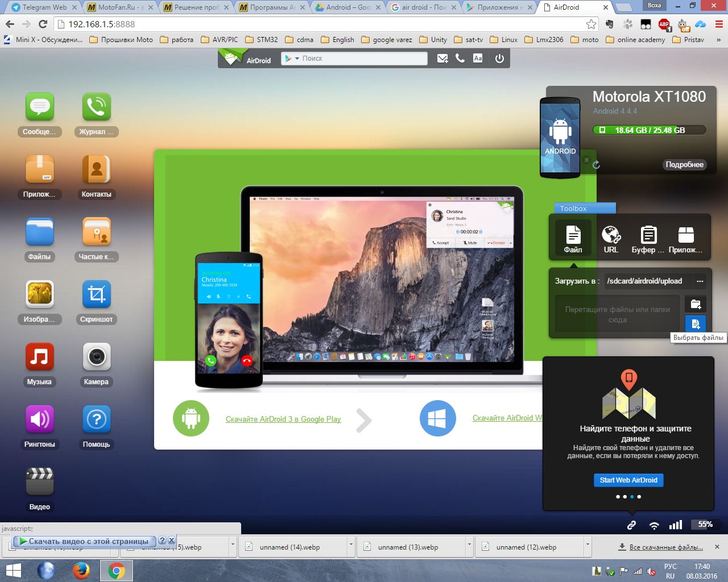Switch to the MotoFan.Ru tab
Image resolution: width=728 pixels, height=582 pixels.
point(120,7)
